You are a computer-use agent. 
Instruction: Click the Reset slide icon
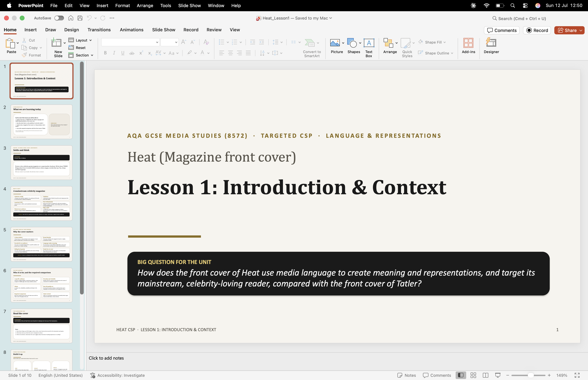(x=71, y=48)
